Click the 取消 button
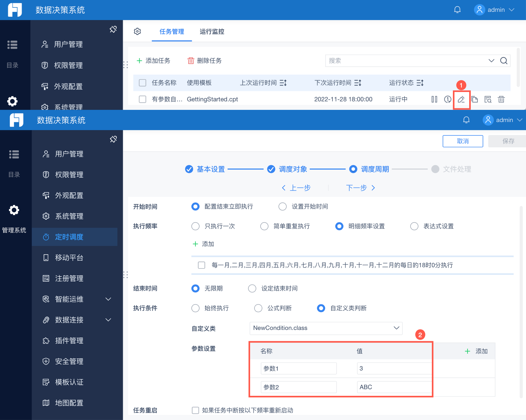 pos(463,141)
